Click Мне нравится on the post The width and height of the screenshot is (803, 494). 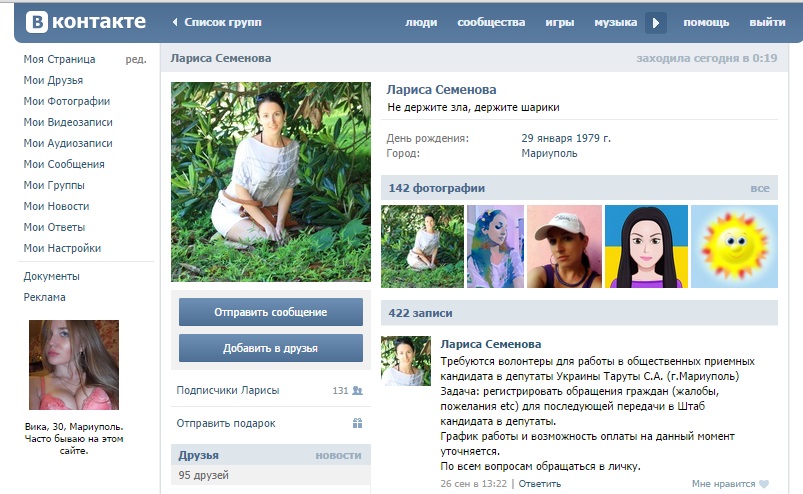pos(724,484)
